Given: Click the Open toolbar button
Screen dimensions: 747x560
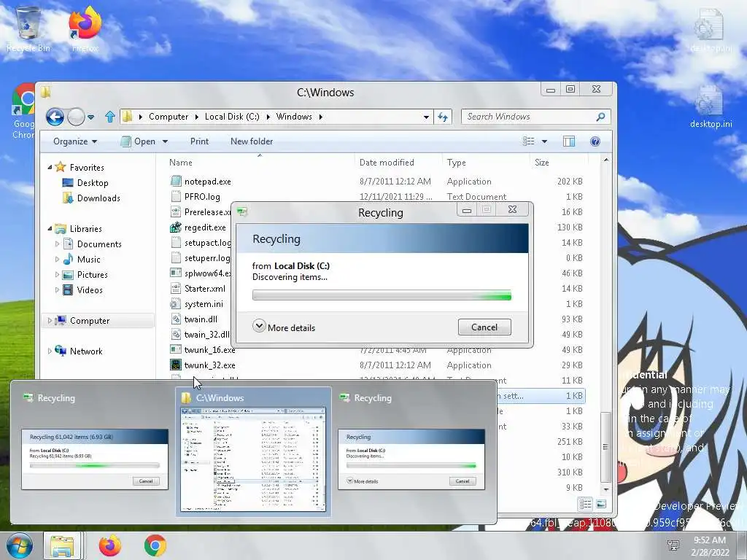Looking at the screenshot, I should 139,141.
